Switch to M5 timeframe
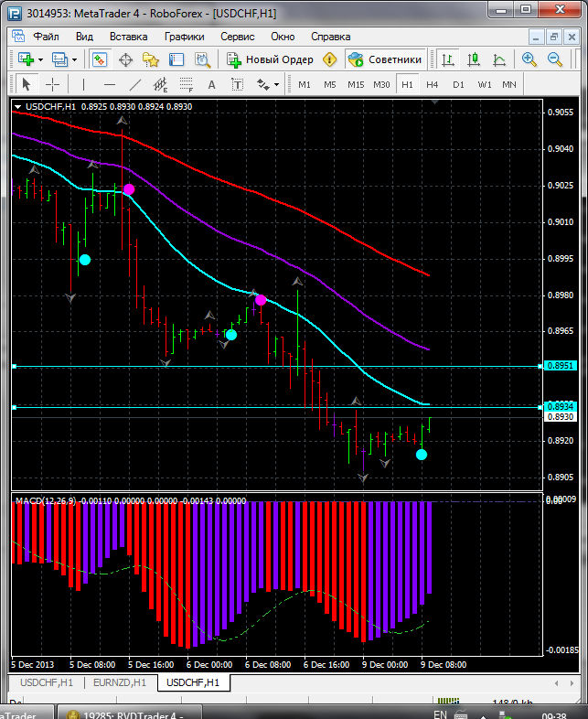588x719 pixels. [330, 85]
